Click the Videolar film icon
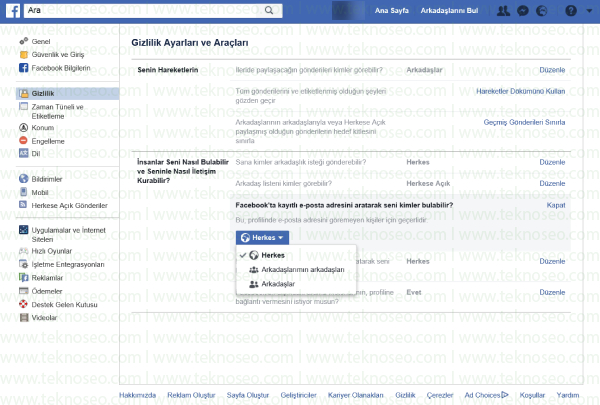Viewport: 600px width, 405px height. point(24,317)
